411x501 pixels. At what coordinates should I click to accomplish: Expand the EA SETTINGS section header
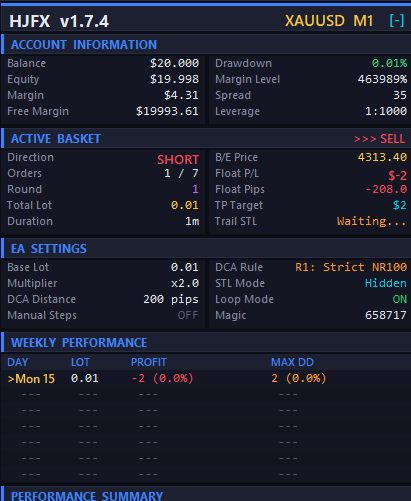point(206,248)
